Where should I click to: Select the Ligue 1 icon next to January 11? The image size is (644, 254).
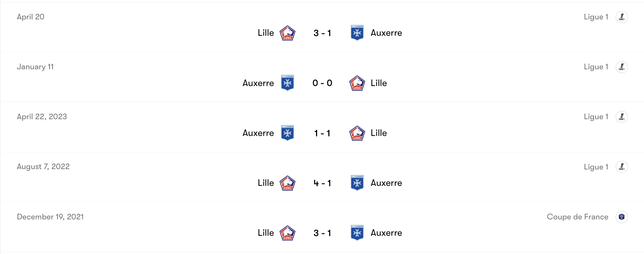pos(622,67)
